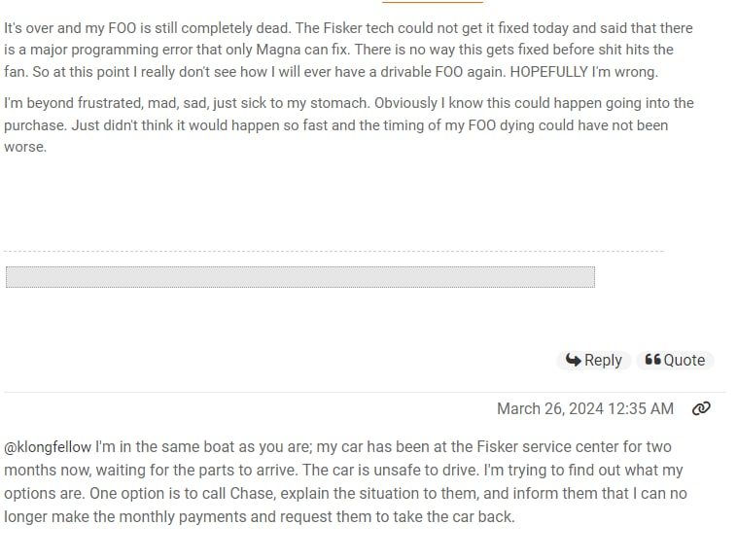Viewport: 737px width, 560px height.
Task: Click the paragraph starting "I'm beyond frustrated"
Action: (349, 125)
